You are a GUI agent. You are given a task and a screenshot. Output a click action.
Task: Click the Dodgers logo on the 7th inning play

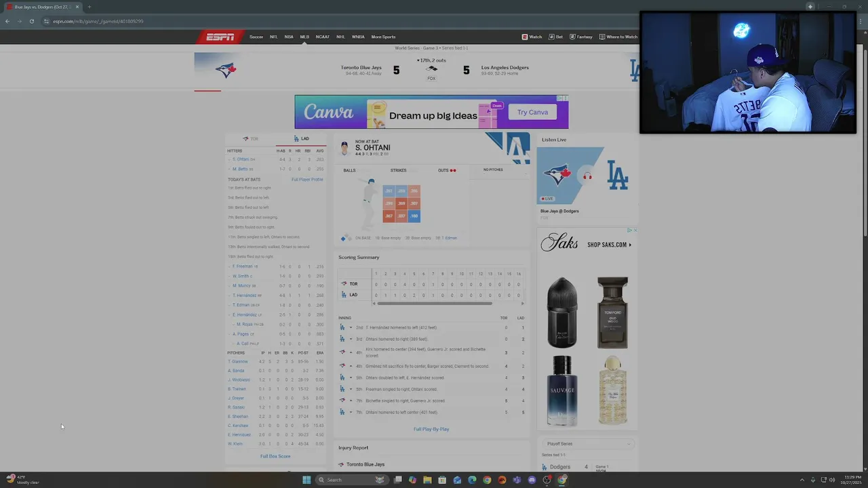click(x=342, y=412)
